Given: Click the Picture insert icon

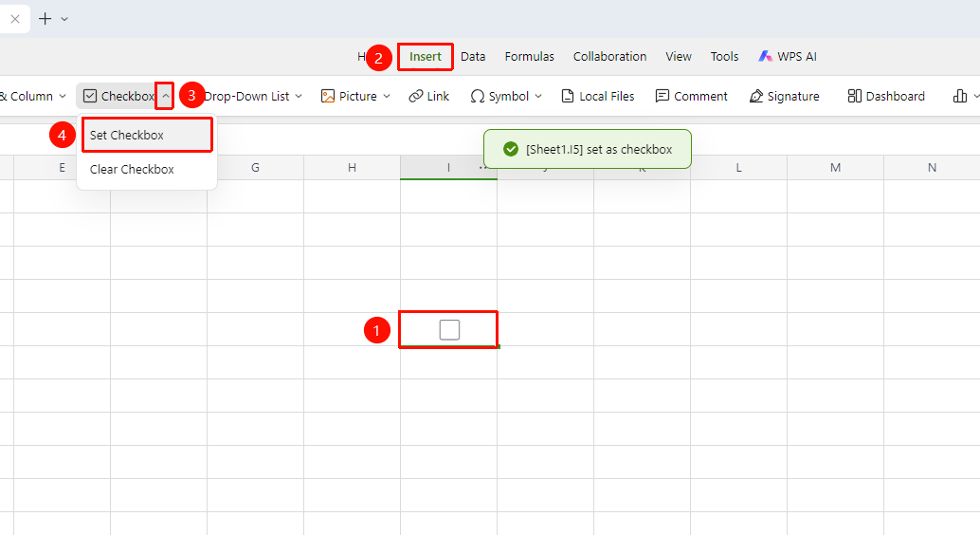Looking at the screenshot, I should point(328,97).
